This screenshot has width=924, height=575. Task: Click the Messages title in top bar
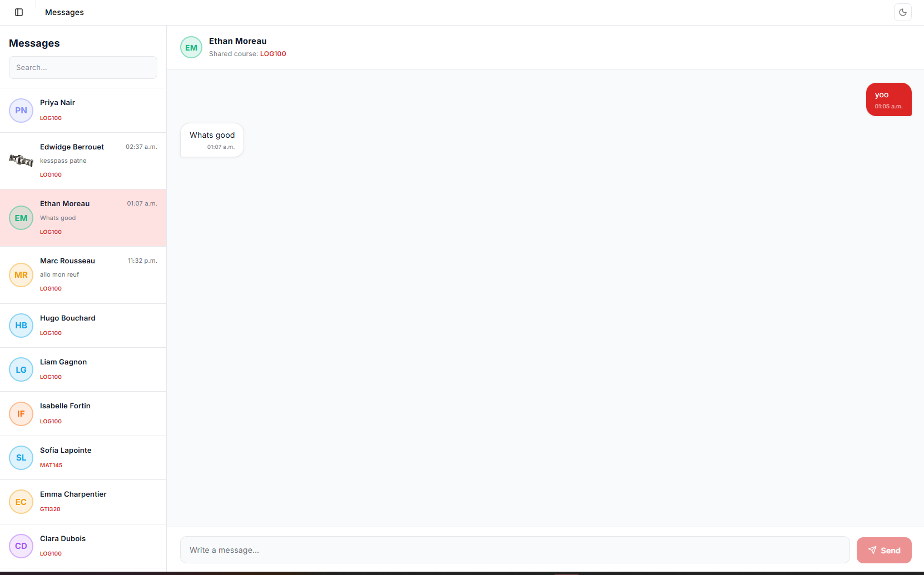(64, 12)
